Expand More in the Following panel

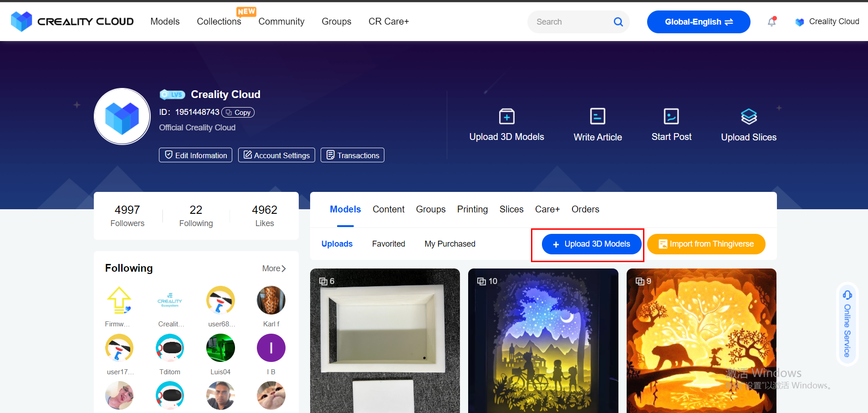[x=273, y=268]
